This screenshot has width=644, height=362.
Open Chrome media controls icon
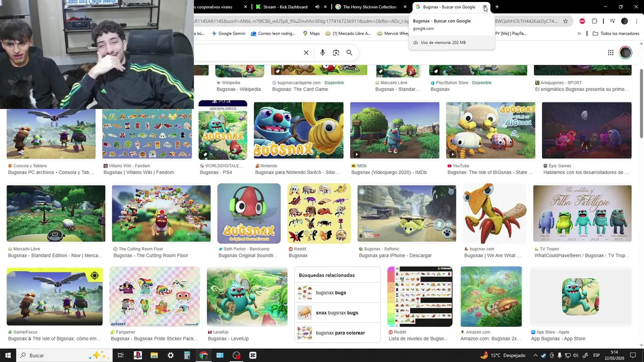pyautogui.click(x=612, y=21)
